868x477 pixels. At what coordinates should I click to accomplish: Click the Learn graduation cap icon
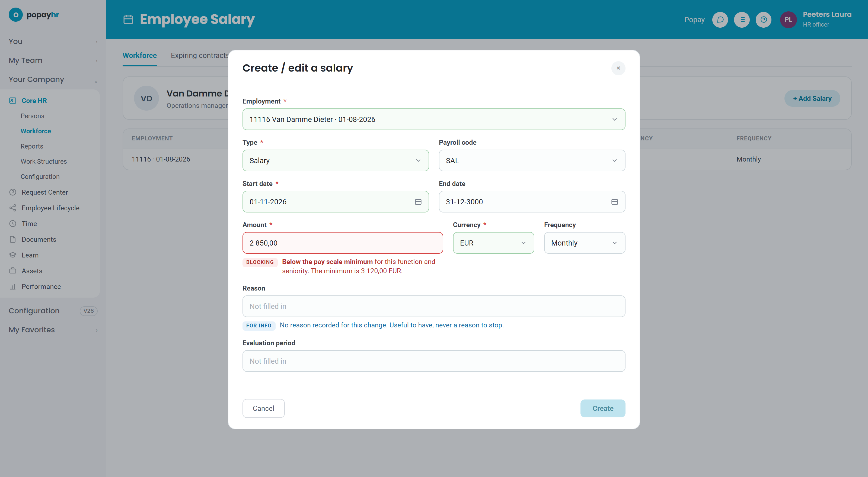[x=13, y=255]
